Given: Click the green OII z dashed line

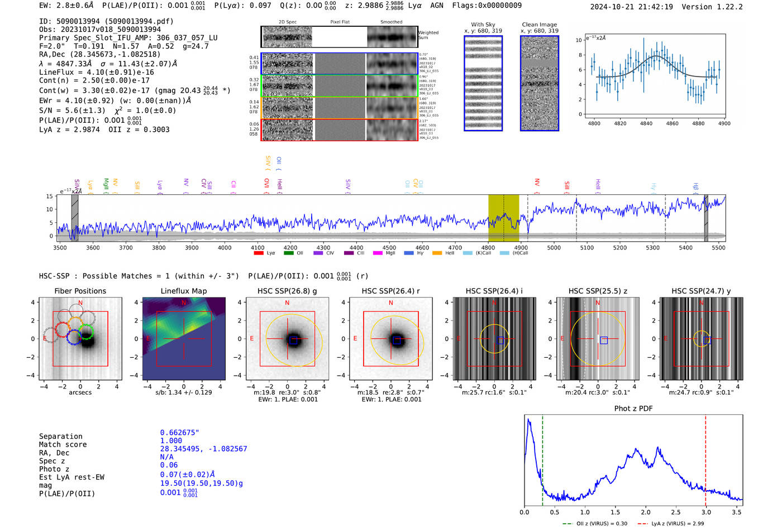Looking at the screenshot, I should click(542, 460).
